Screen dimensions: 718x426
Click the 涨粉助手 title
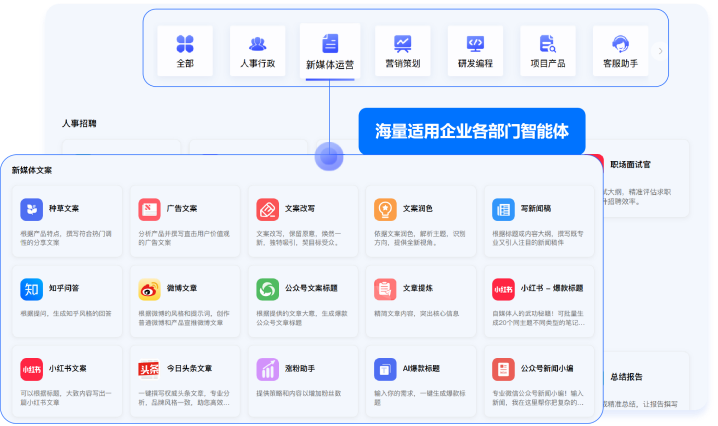300,368
